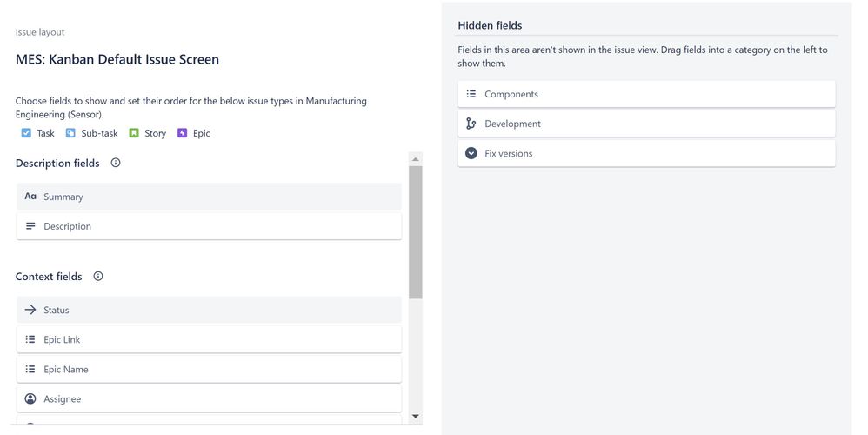Click the green Story issue type icon

(133, 133)
